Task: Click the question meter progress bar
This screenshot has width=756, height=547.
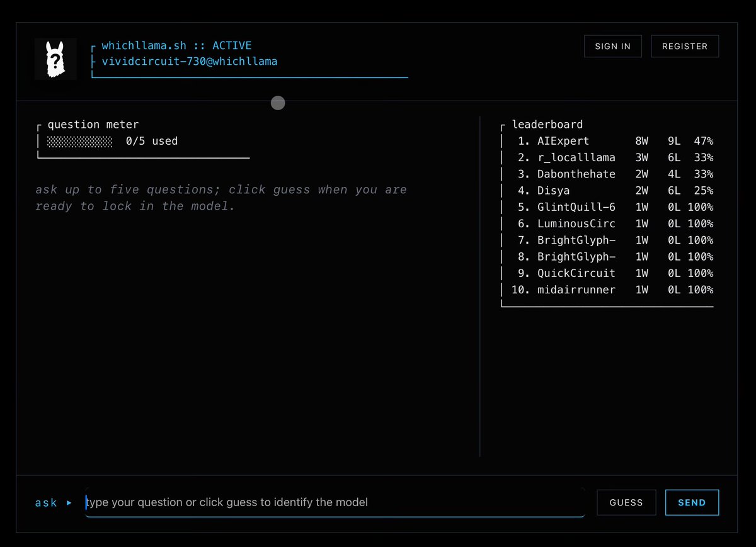Action: 80,141
